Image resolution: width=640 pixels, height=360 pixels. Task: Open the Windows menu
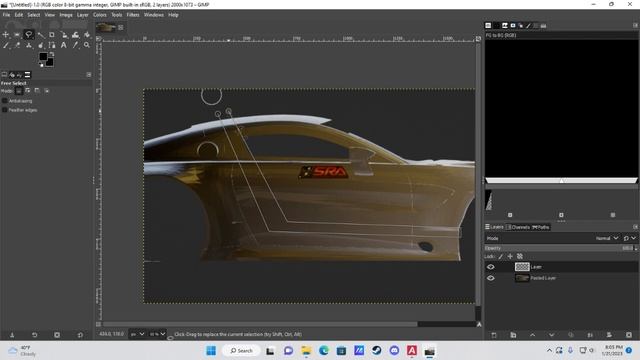(x=154, y=15)
